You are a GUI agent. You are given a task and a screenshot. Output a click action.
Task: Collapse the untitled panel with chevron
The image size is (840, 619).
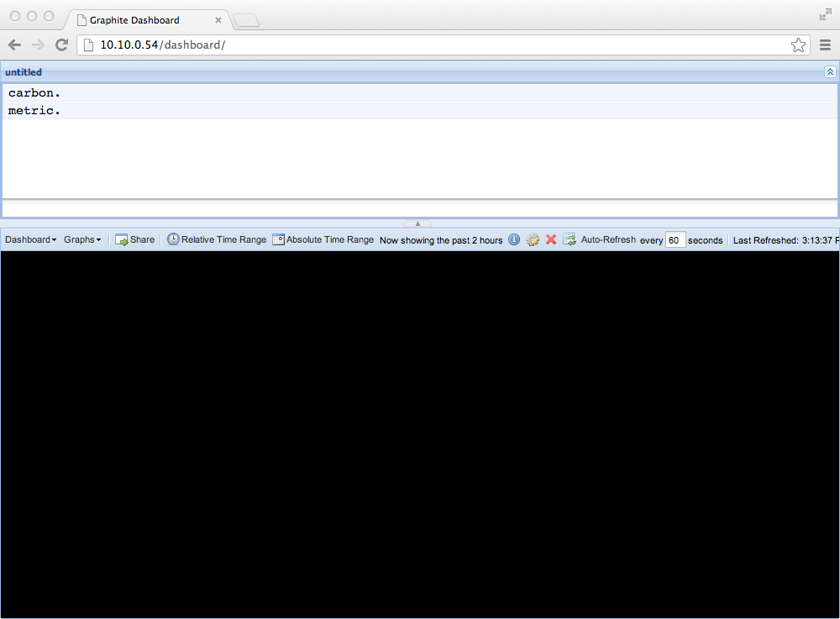(x=830, y=71)
